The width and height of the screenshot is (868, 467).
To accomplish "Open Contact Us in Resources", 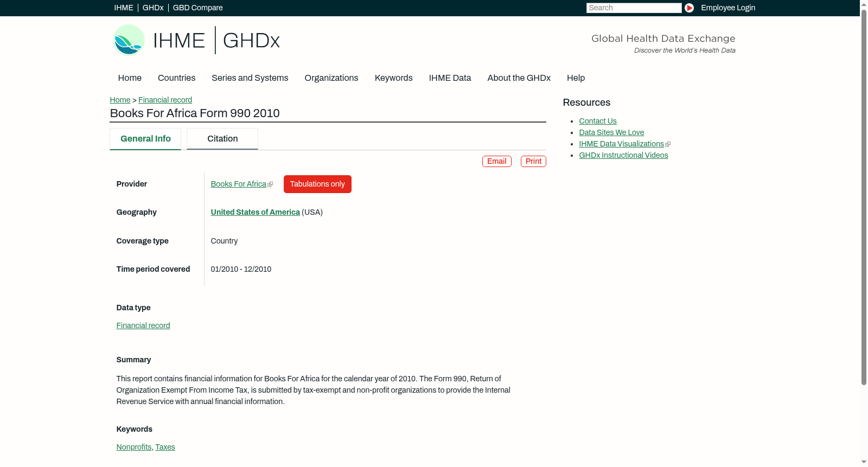I will pyautogui.click(x=598, y=121).
